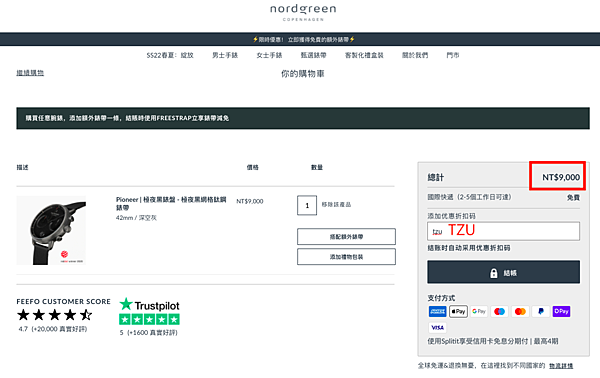Open the 門市 menu item
Screen dimensions: 600x378
(x=453, y=55)
